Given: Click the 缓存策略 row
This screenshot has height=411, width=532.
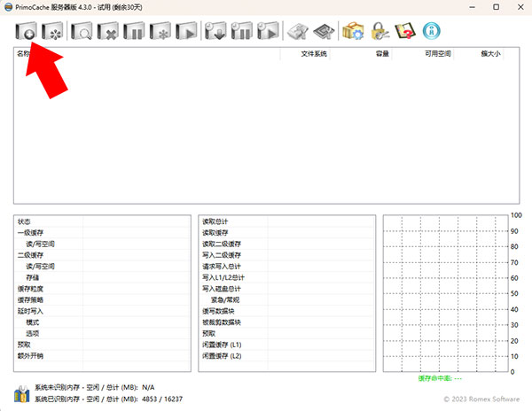Looking at the screenshot, I should [x=102, y=300].
